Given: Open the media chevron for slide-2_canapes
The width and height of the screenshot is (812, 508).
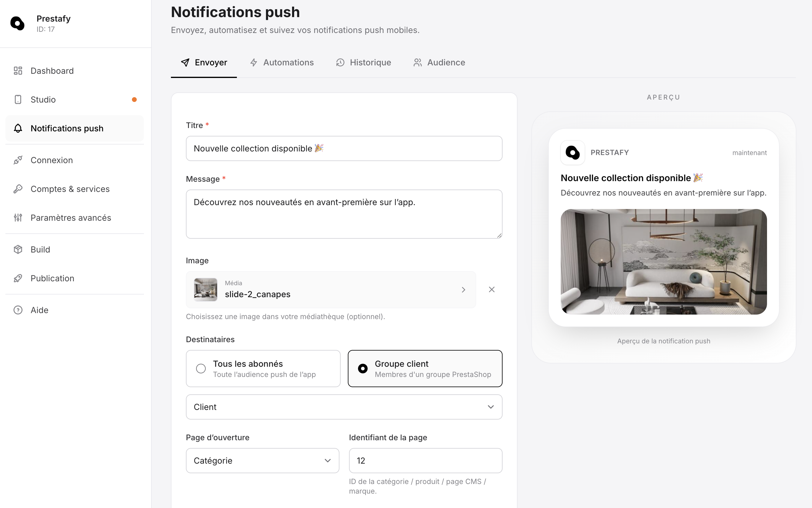Looking at the screenshot, I should [x=463, y=290].
